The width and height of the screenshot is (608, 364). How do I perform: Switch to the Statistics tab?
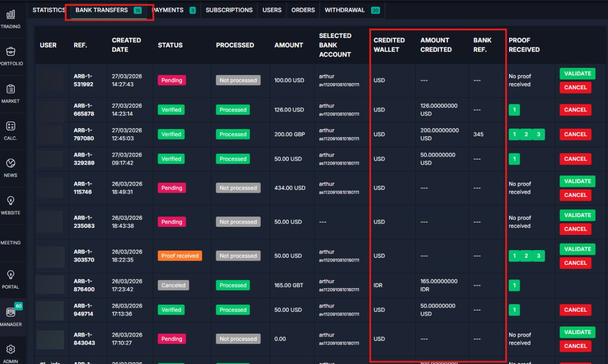click(48, 10)
